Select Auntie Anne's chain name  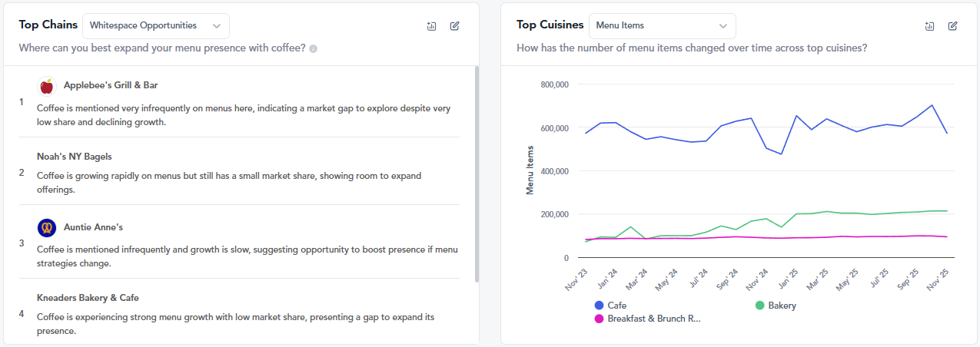(93, 227)
